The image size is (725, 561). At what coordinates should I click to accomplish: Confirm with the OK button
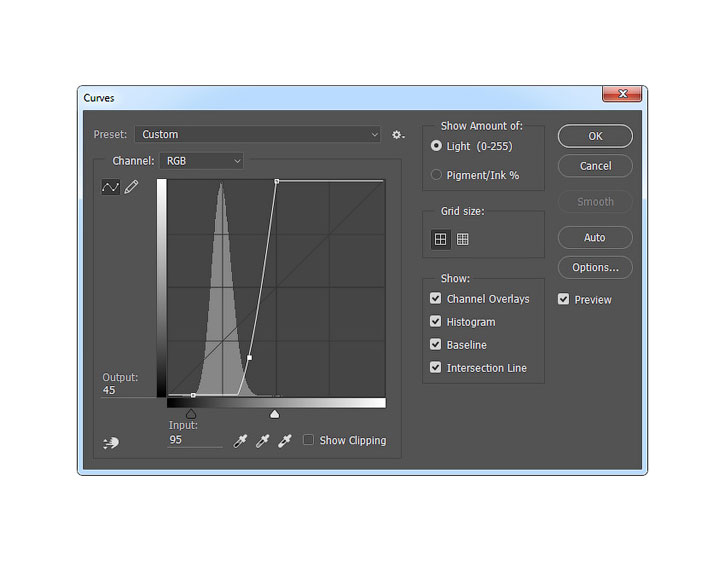(x=595, y=136)
